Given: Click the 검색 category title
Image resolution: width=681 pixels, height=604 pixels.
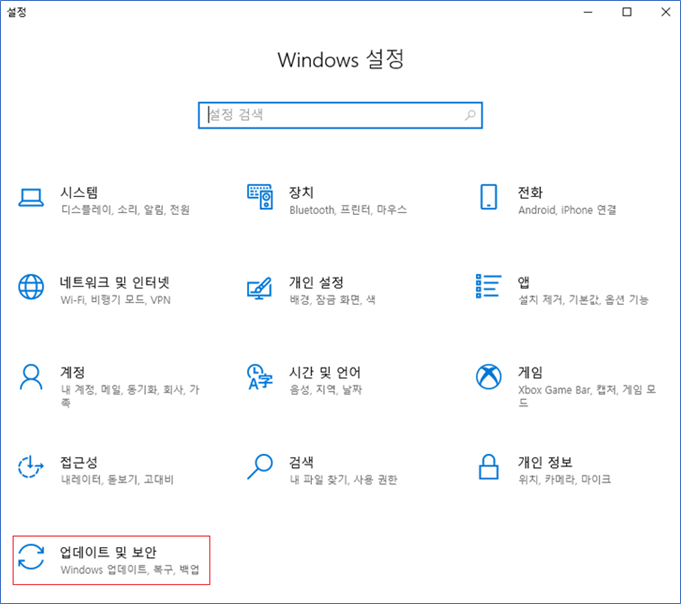Looking at the screenshot, I should pyautogui.click(x=301, y=462).
